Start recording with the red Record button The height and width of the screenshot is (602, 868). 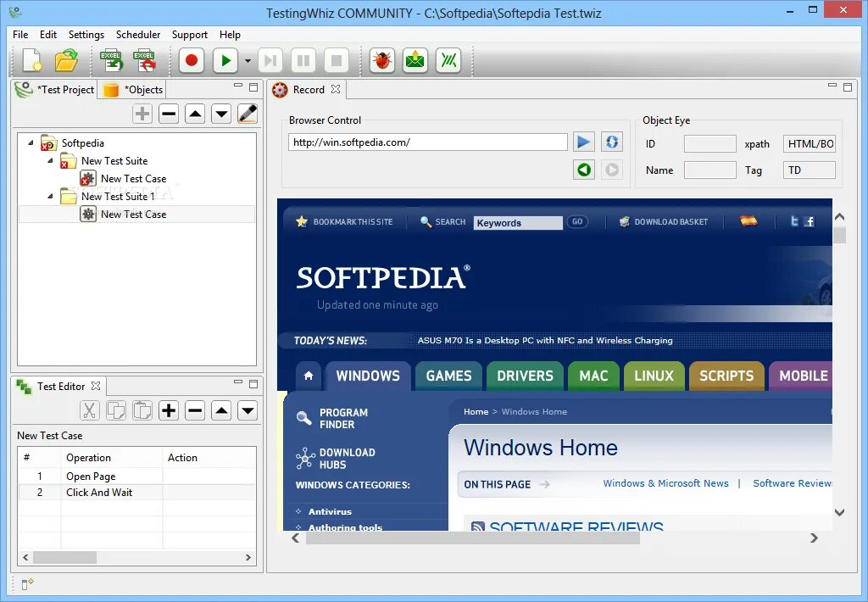[x=192, y=60]
